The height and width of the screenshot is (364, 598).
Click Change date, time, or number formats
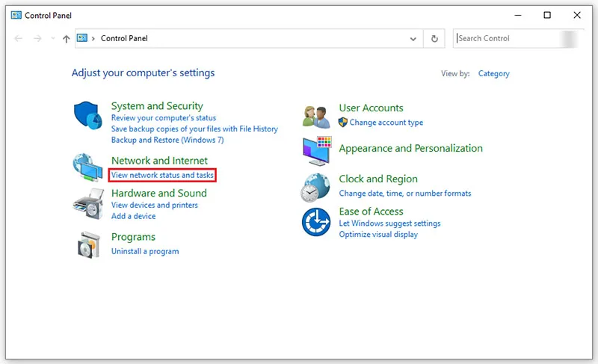(405, 194)
